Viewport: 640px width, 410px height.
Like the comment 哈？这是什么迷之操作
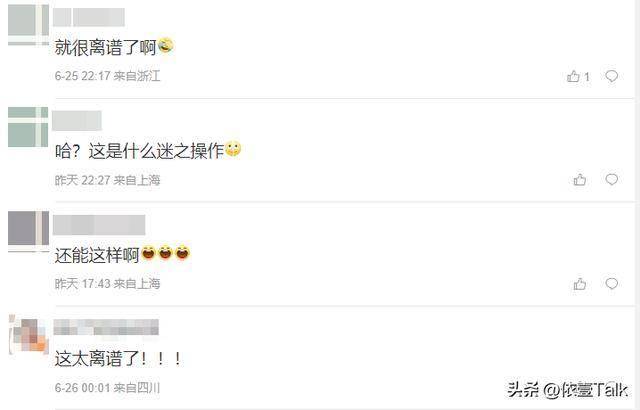point(580,180)
